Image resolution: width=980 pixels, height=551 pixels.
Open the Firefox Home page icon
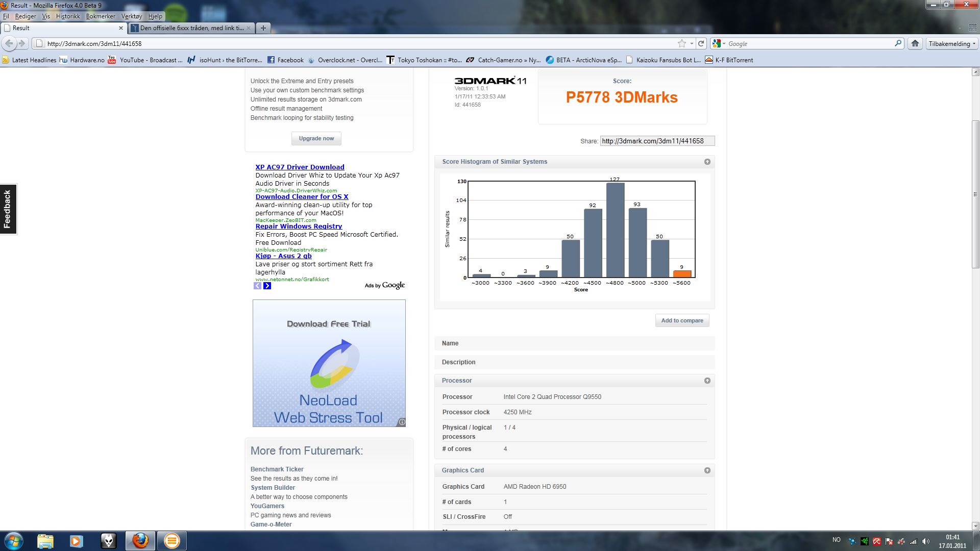[915, 43]
